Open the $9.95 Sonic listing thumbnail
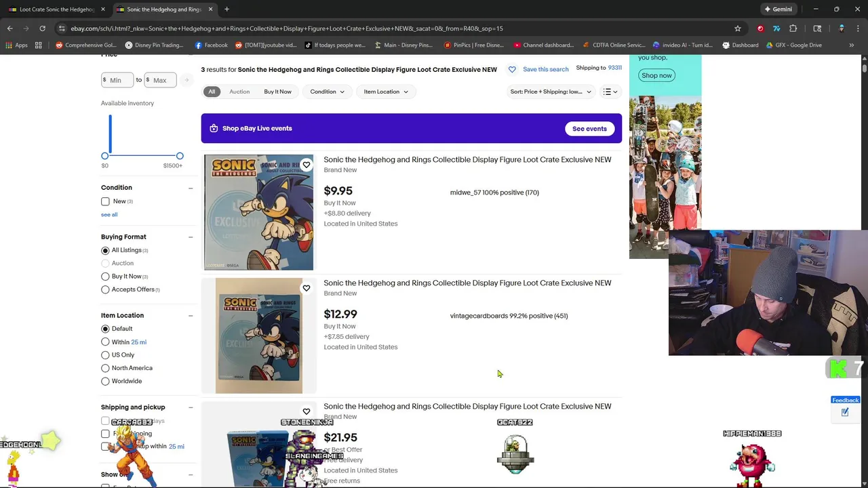 [x=259, y=212]
